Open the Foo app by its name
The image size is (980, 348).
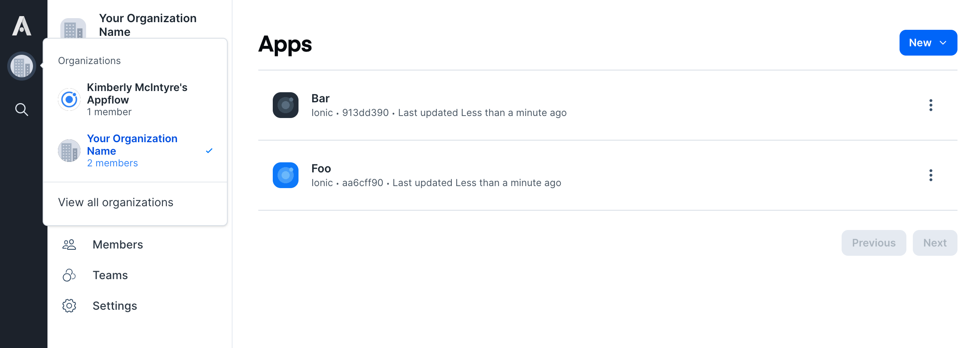321,168
